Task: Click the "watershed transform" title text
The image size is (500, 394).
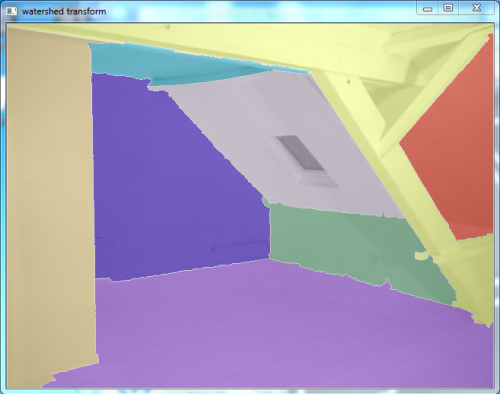Action: click(x=64, y=11)
